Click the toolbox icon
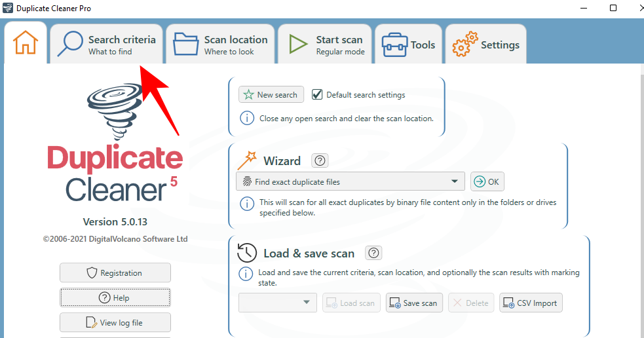 394,45
